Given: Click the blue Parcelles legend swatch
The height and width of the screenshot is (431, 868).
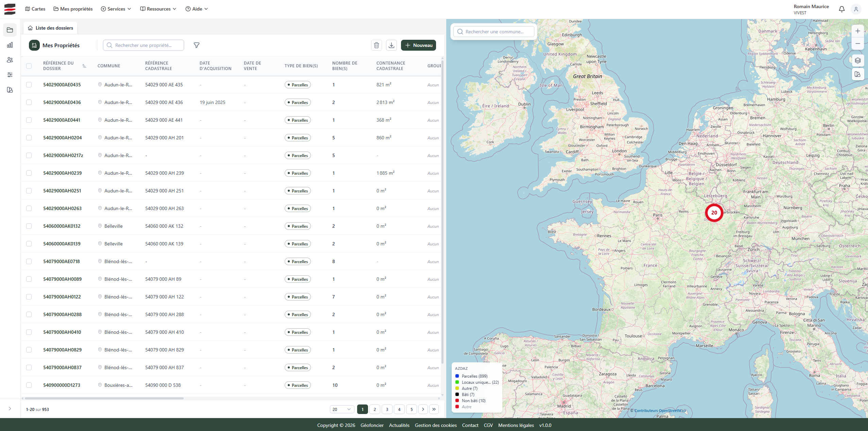Looking at the screenshot, I should (x=457, y=376).
